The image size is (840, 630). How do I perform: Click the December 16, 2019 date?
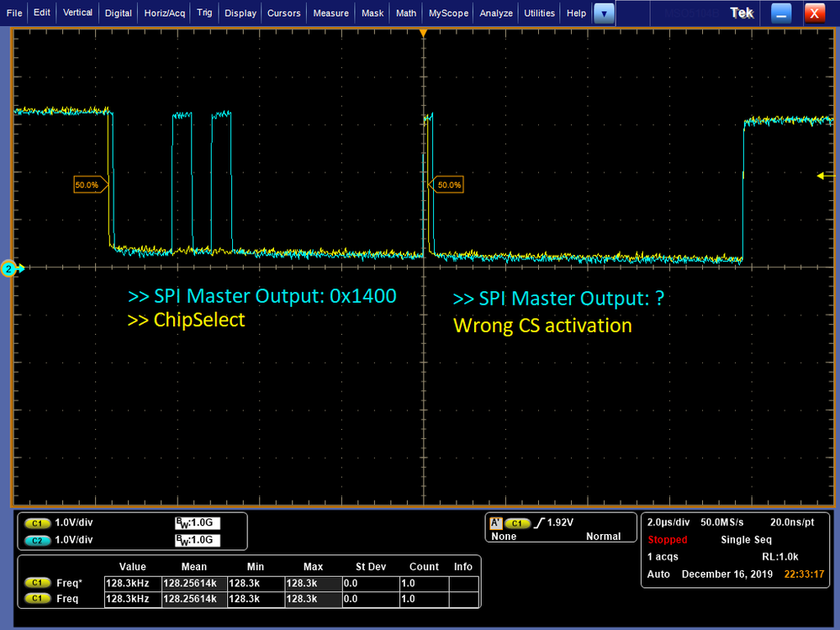point(727,574)
